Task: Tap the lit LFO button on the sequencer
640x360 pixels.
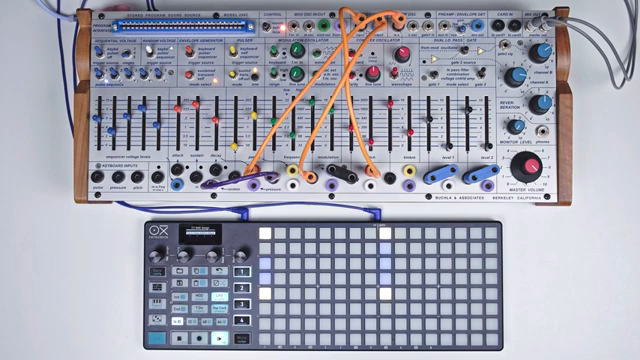Action: pyautogui.click(x=220, y=297)
